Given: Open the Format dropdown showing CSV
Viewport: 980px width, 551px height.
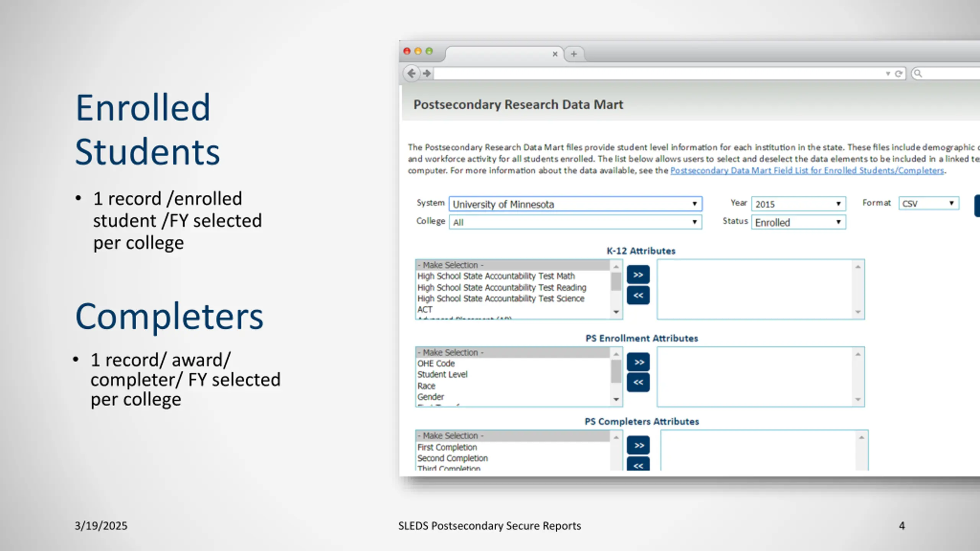Looking at the screenshot, I should (929, 203).
